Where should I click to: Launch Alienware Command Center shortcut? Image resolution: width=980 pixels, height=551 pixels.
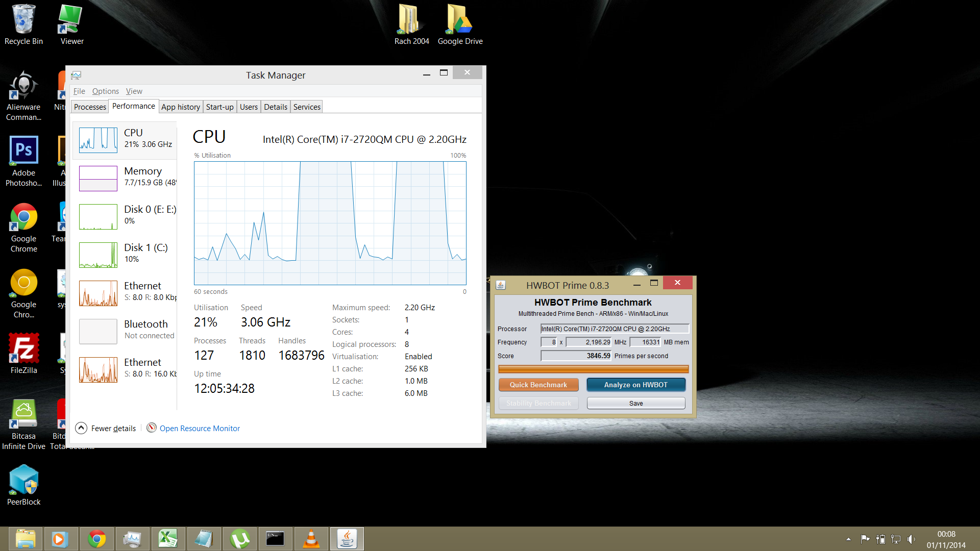(23, 96)
